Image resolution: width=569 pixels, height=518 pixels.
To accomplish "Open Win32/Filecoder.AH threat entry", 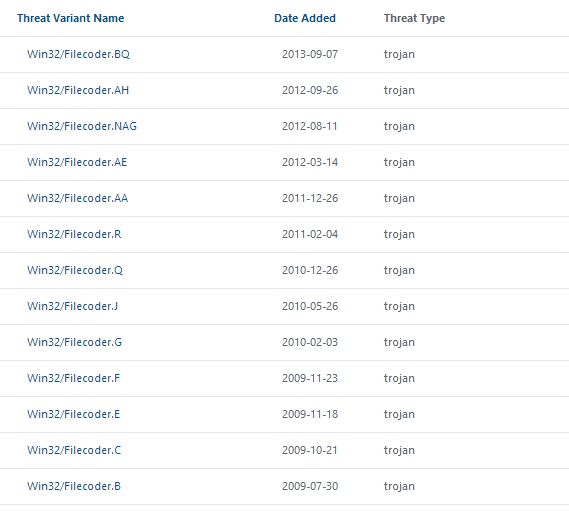I will [x=78, y=90].
